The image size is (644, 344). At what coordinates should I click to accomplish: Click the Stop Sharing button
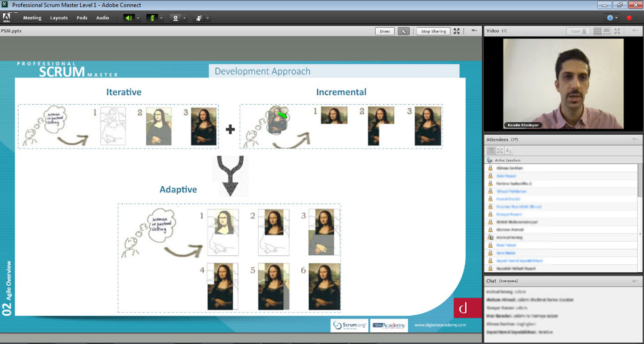point(433,31)
